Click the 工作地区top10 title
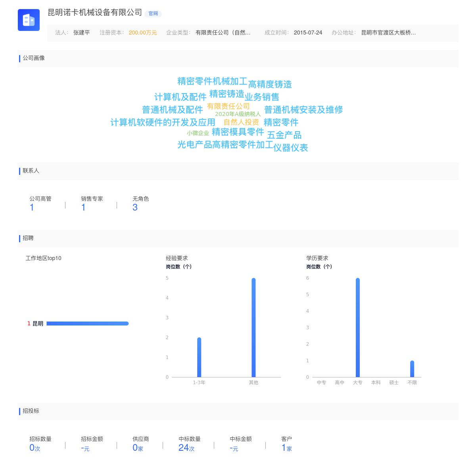The width and height of the screenshot is (476, 471). point(44,258)
